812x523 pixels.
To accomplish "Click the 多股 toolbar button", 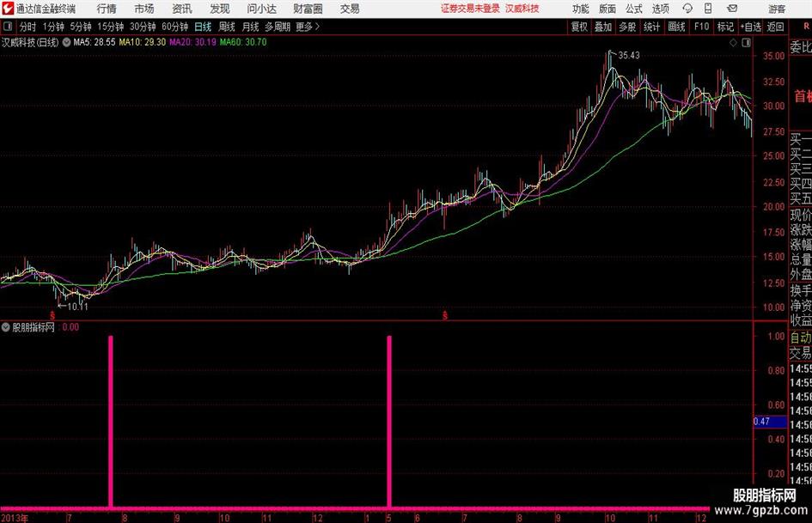I will click(627, 27).
